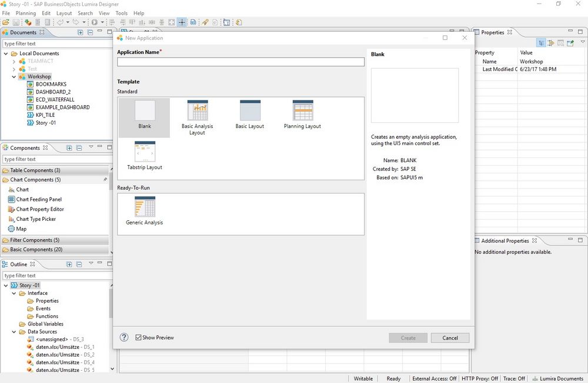The width and height of the screenshot is (588, 383).
Task: Click the Cancel button
Action: [x=450, y=338]
